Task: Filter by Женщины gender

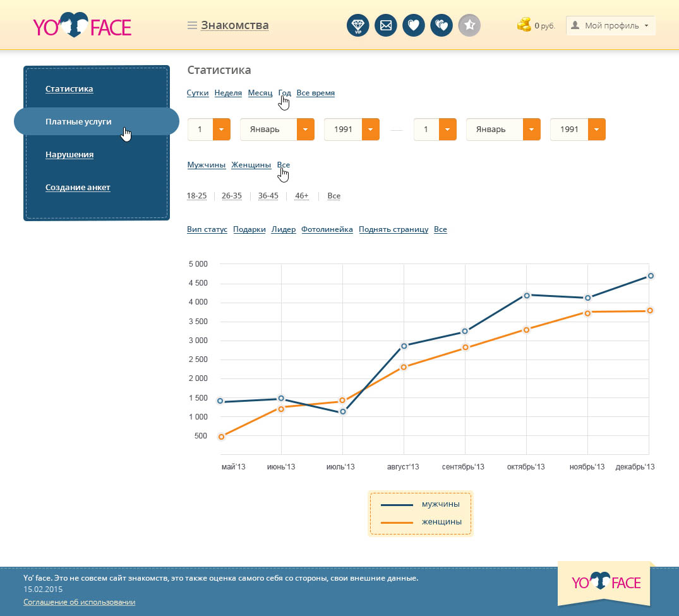Action: (251, 165)
